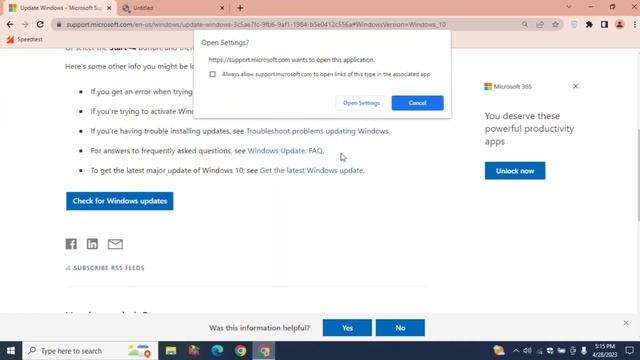Image resolution: width=640 pixels, height=360 pixels.
Task: Share the article on LinkedIn
Action: 92,244
